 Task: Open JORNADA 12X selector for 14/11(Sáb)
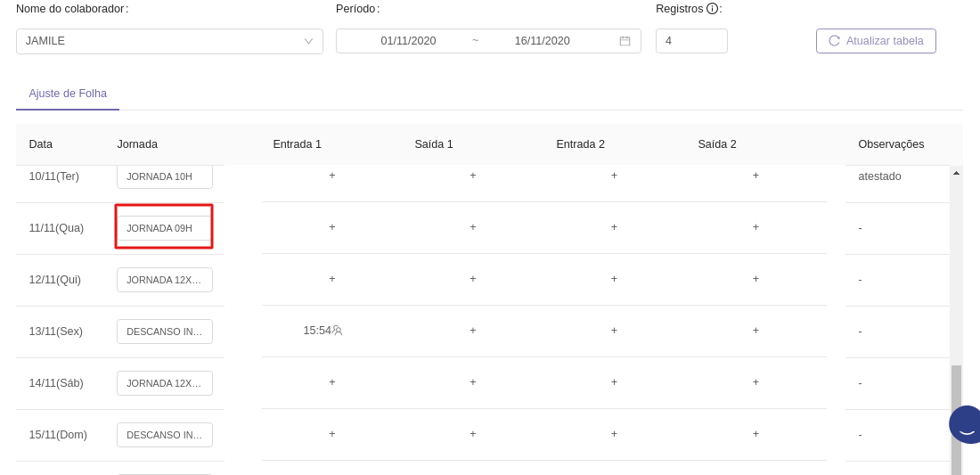[x=164, y=383]
